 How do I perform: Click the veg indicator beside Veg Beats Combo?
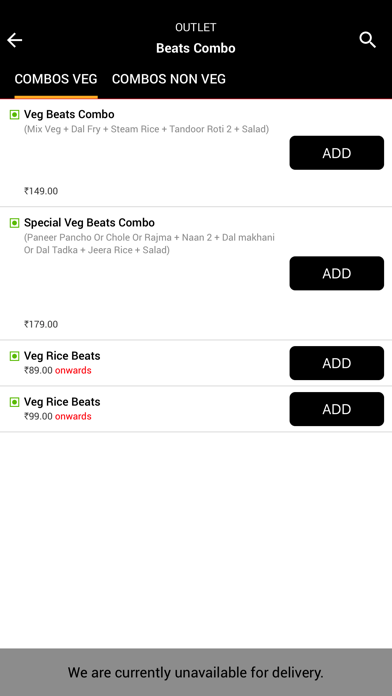[x=15, y=115]
